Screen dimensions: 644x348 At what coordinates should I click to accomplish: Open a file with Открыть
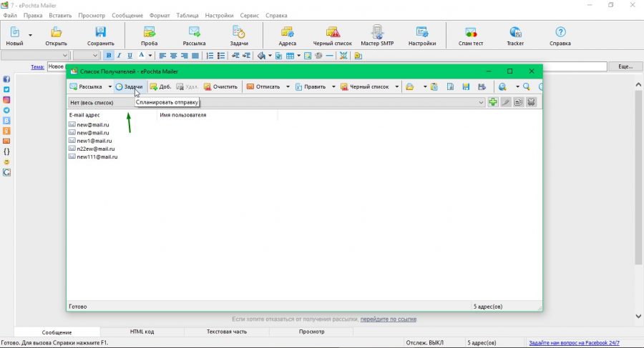pos(56,36)
